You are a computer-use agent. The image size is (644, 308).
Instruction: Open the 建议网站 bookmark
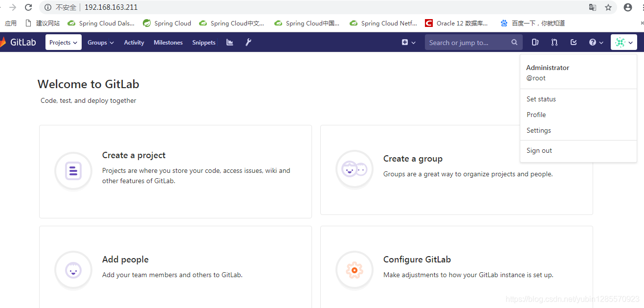[43, 23]
